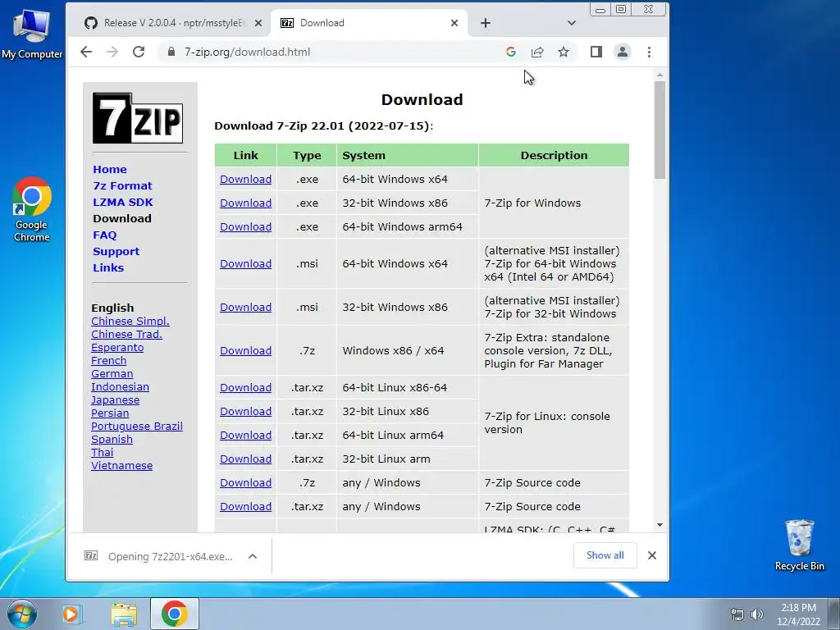Open the Home sidebar link

point(110,169)
